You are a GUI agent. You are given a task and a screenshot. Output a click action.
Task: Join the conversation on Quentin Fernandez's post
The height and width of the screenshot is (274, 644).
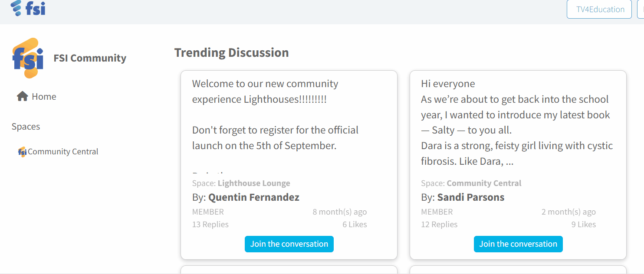pyautogui.click(x=289, y=244)
